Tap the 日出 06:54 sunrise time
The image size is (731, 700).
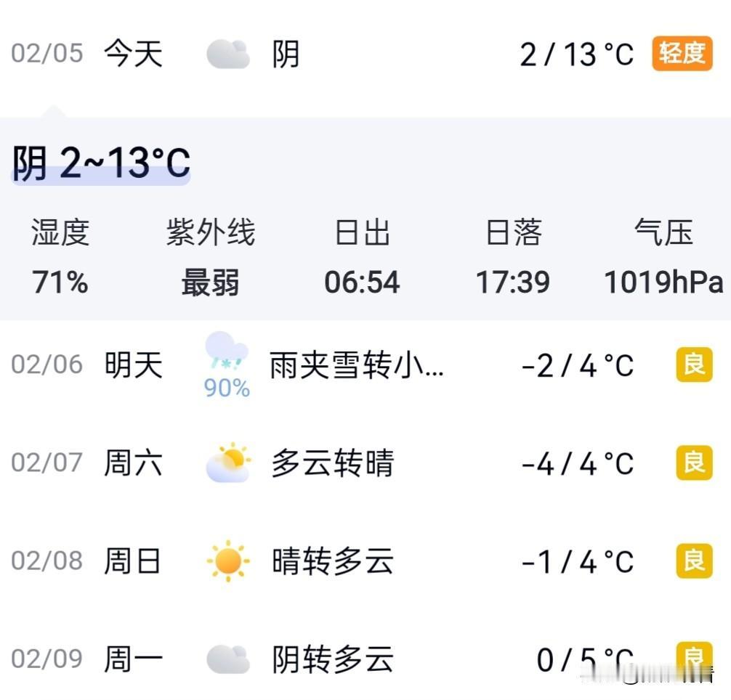point(363,258)
